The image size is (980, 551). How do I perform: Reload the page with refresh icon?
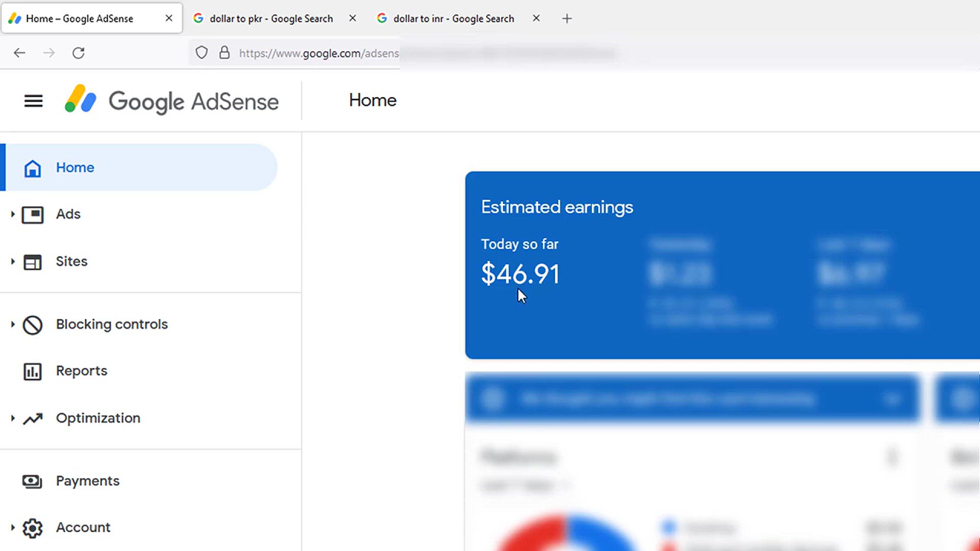point(79,53)
